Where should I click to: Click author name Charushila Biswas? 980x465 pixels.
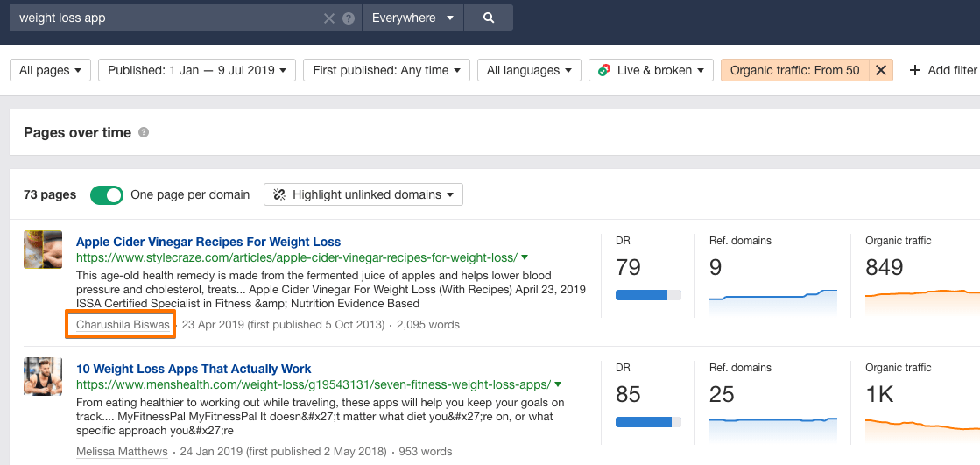pyautogui.click(x=123, y=324)
